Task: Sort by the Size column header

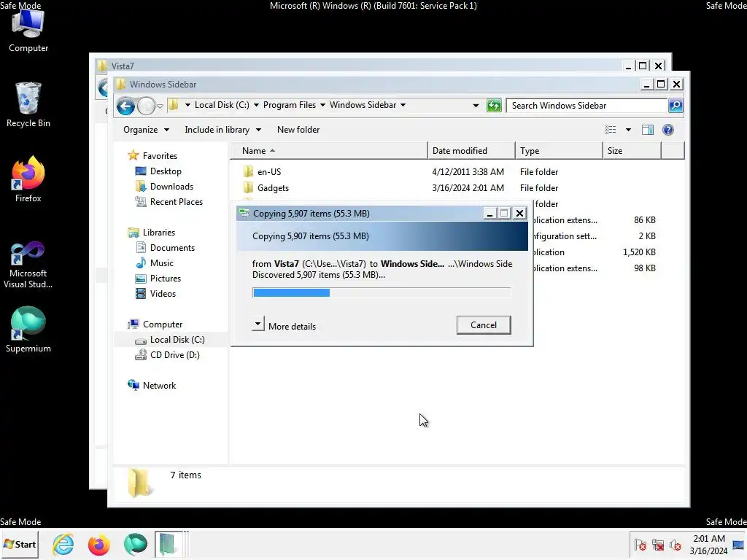Action: point(632,150)
